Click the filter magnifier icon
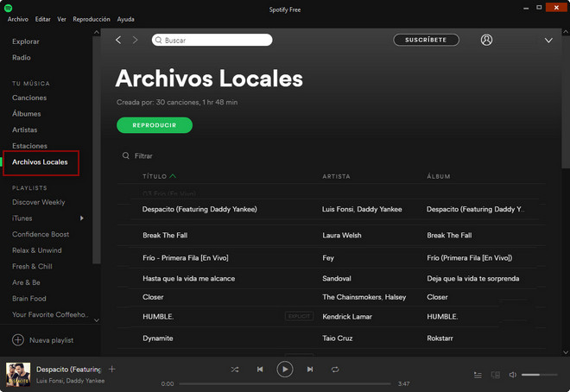Viewport: 570px width, 392px height. coord(126,155)
